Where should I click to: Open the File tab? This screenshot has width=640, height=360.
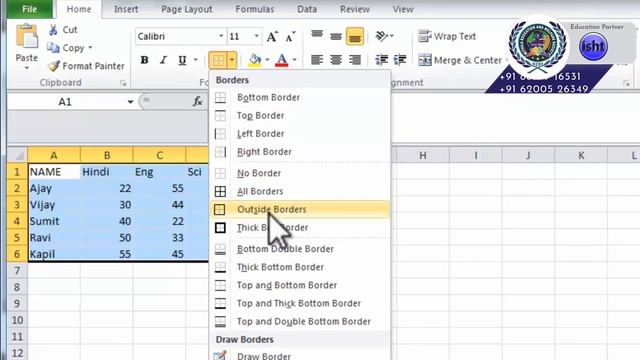29,9
